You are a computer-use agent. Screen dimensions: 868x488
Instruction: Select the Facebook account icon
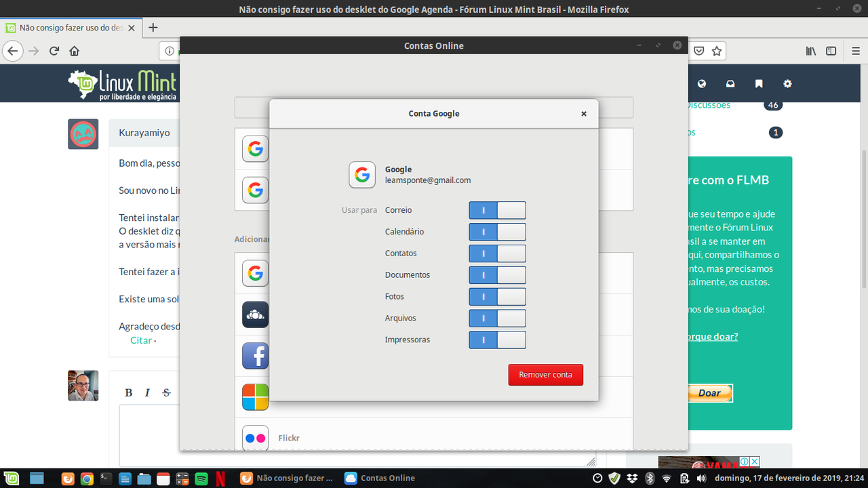coord(256,356)
